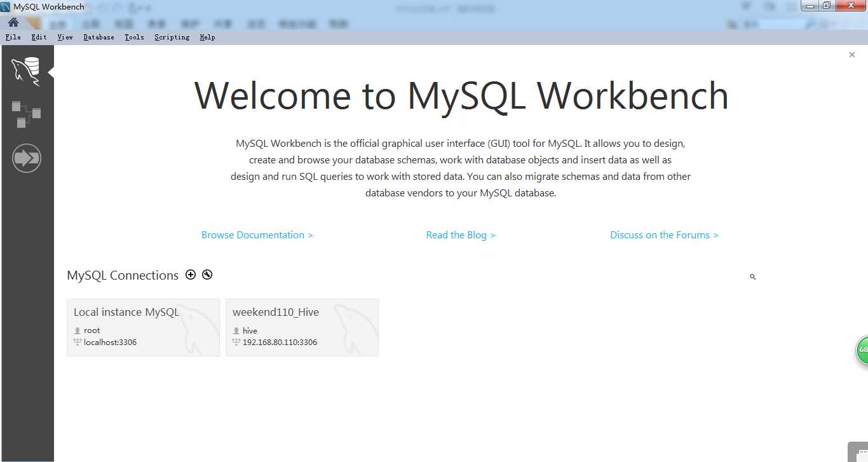Open the Tools menu
Image resolution: width=868 pixels, height=462 pixels.
[x=134, y=37]
